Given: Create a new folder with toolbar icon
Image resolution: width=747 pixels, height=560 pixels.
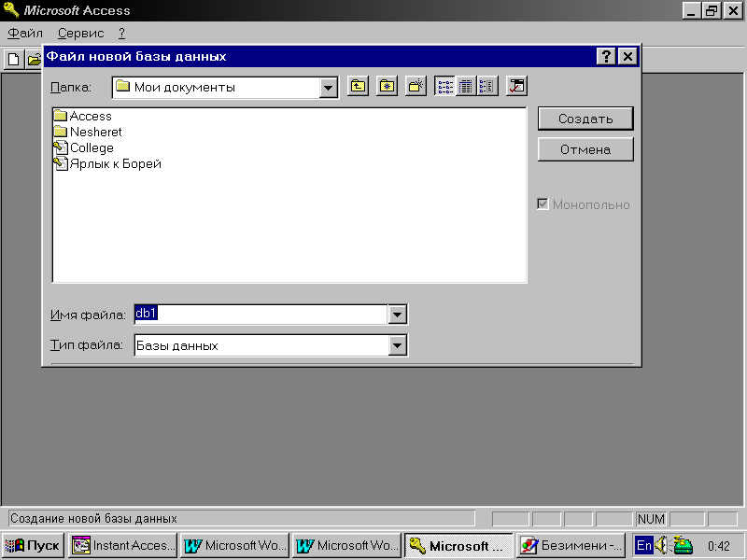Looking at the screenshot, I should pyautogui.click(x=416, y=86).
